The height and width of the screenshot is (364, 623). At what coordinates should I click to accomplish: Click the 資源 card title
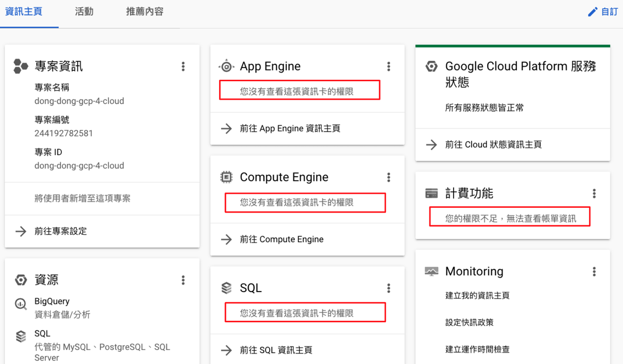click(46, 280)
